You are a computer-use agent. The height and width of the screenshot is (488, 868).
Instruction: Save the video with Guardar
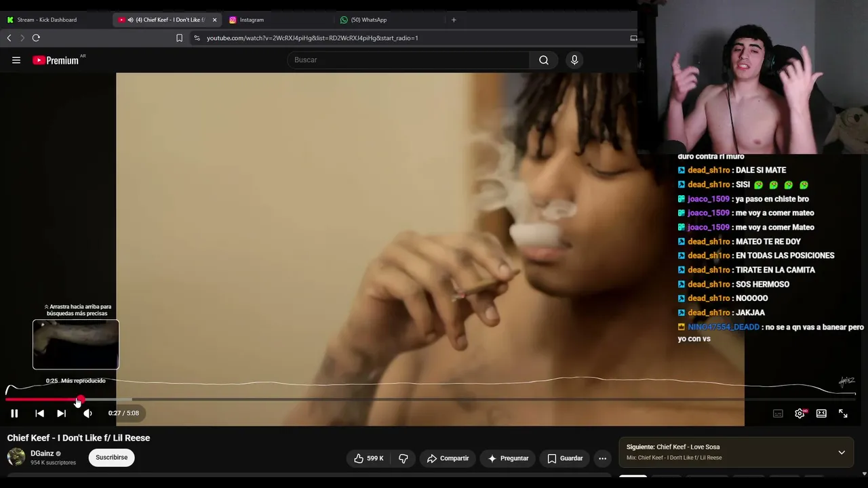(565, 459)
